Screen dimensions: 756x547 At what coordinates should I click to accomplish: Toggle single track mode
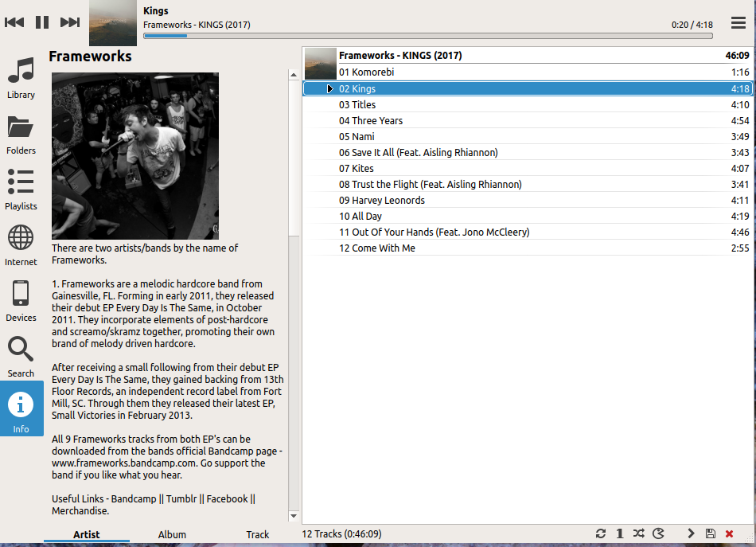point(620,533)
